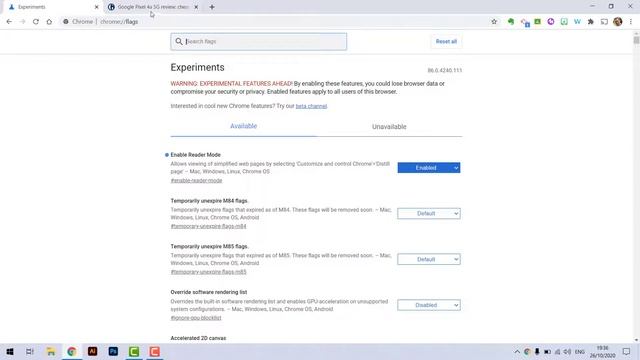The height and width of the screenshot is (360, 640).
Task: Select the Experiments browser tab
Action: 53,7
